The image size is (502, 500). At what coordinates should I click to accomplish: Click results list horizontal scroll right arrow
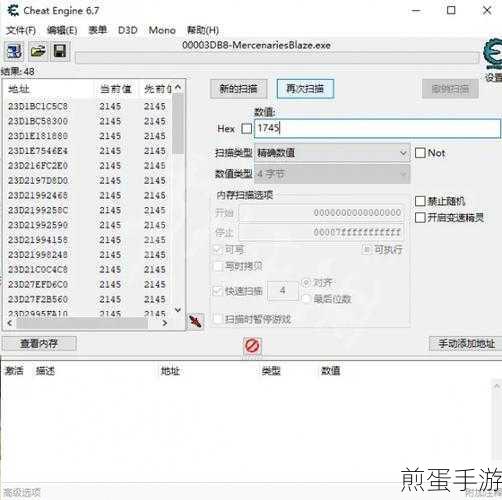click(x=164, y=323)
